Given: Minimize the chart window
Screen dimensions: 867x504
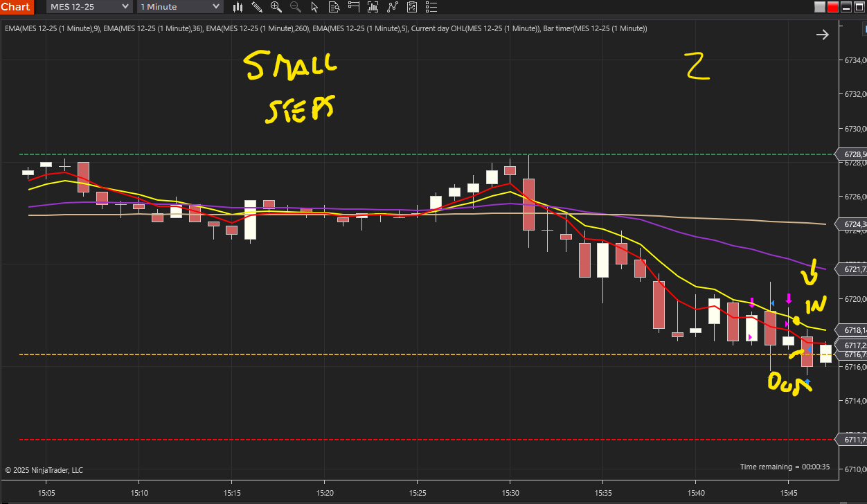Looking at the screenshot, I should [846, 7].
